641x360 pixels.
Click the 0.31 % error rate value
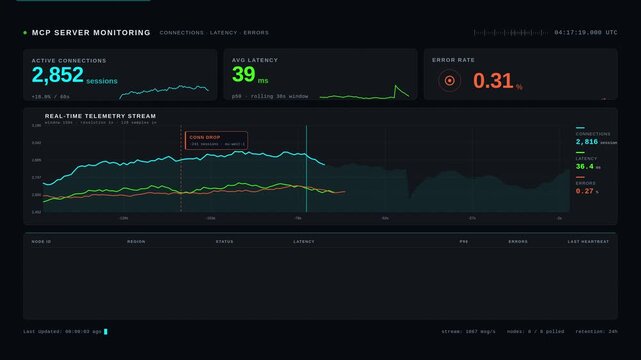498,81
